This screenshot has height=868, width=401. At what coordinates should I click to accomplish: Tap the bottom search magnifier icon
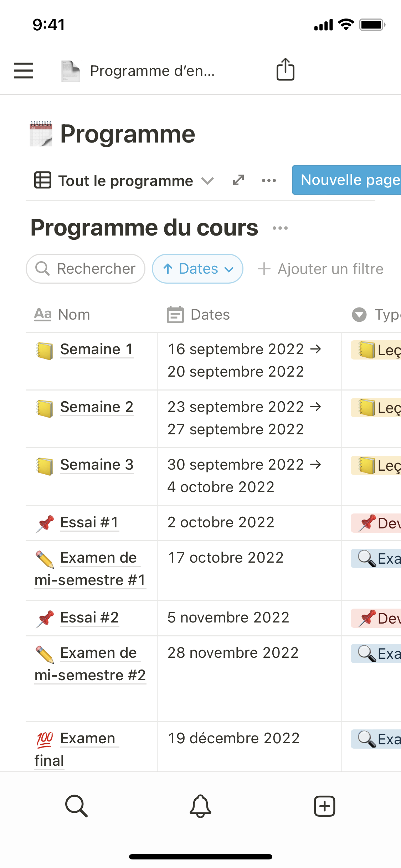click(x=76, y=806)
